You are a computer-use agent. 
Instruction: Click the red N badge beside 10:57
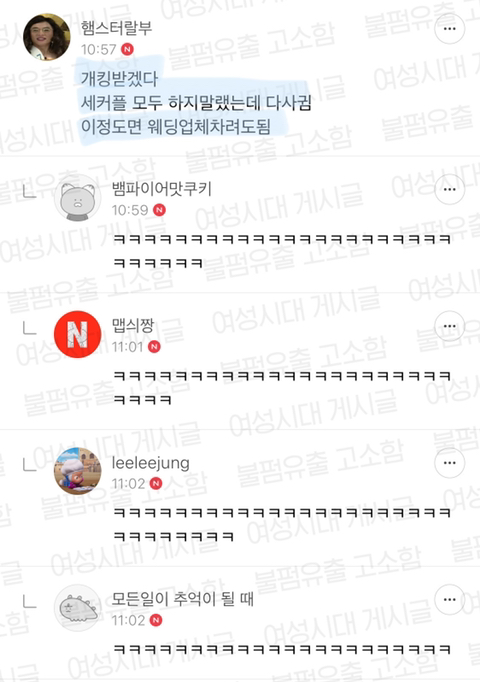click(x=127, y=50)
